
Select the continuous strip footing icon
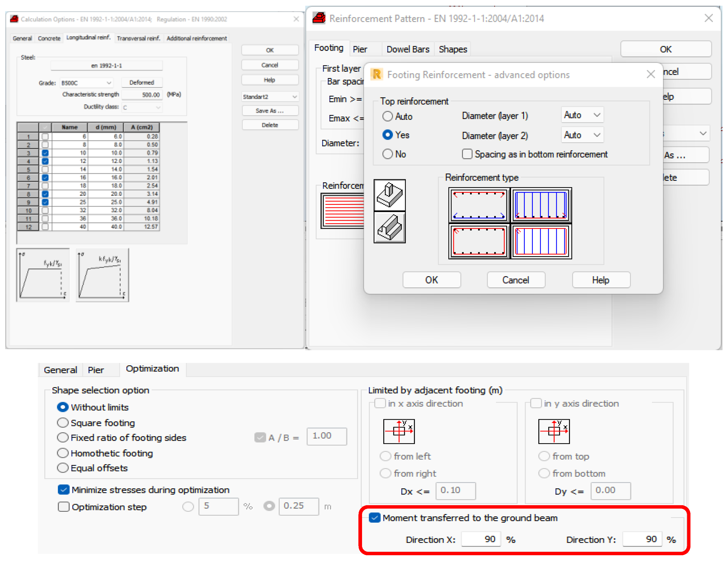389,227
